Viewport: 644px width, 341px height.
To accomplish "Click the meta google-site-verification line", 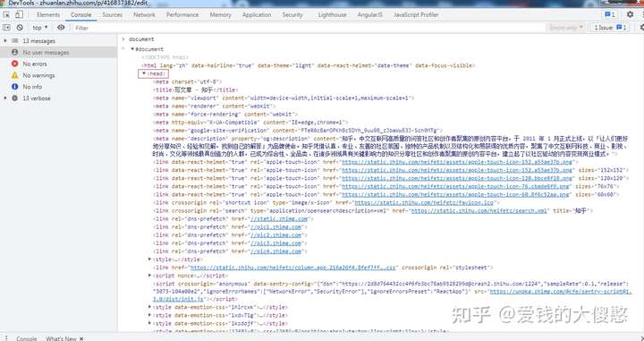I will coord(298,131).
